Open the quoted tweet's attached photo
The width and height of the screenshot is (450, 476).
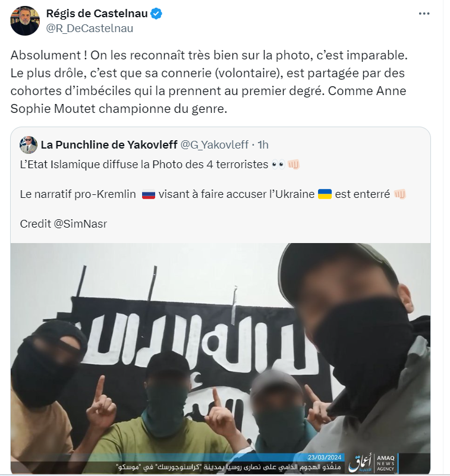(x=221, y=358)
